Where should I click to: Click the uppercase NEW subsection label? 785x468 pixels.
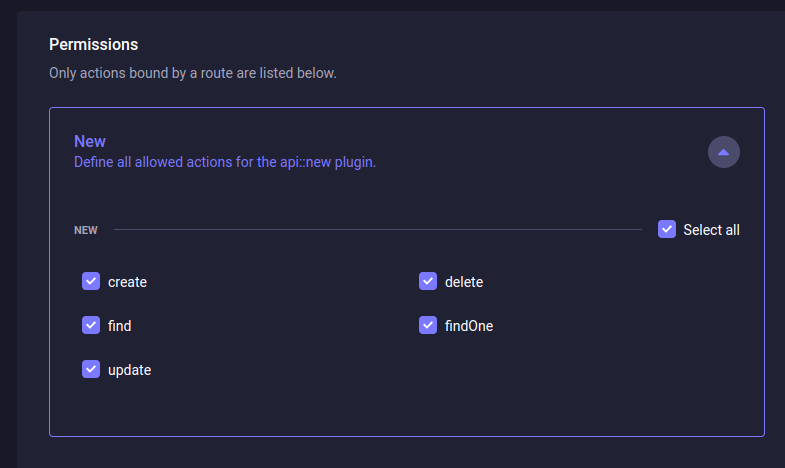point(86,231)
